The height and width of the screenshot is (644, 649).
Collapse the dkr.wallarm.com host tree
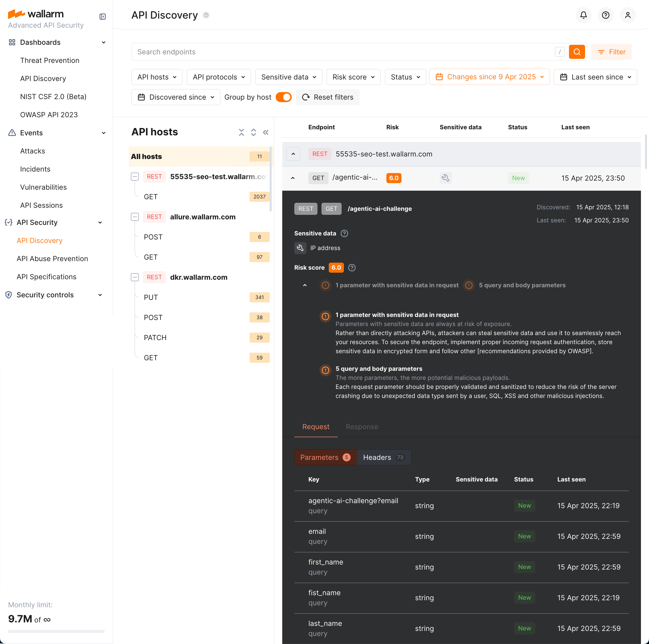(135, 277)
